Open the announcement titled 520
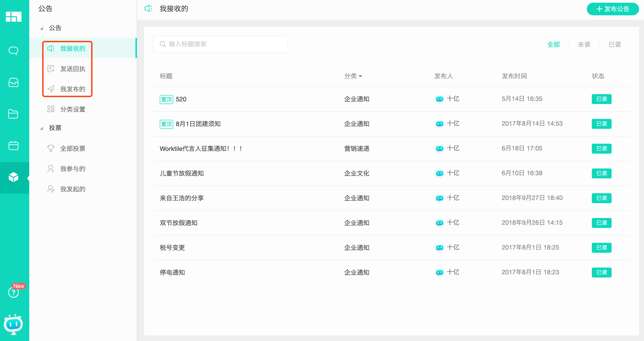The width and height of the screenshot is (644, 341). pos(181,99)
